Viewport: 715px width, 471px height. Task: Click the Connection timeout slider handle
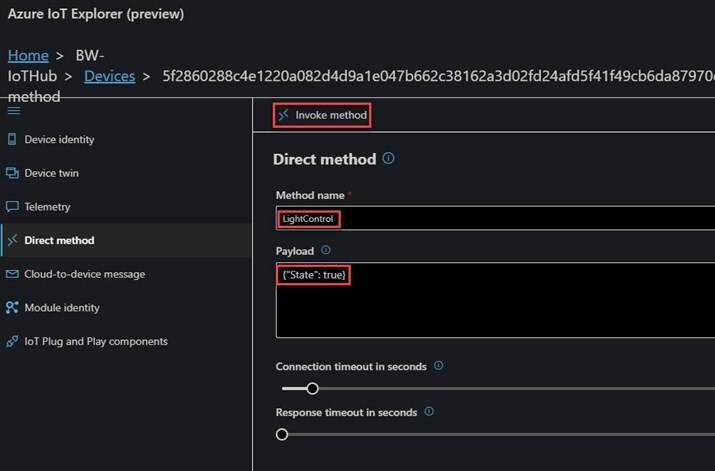[x=312, y=388]
